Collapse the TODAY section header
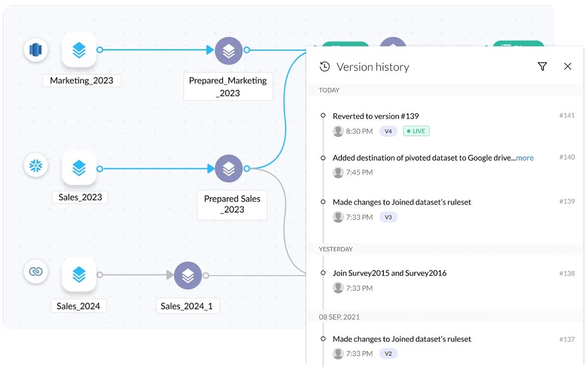Image resolution: width=588 pixels, height=373 pixels. [328, 90]
